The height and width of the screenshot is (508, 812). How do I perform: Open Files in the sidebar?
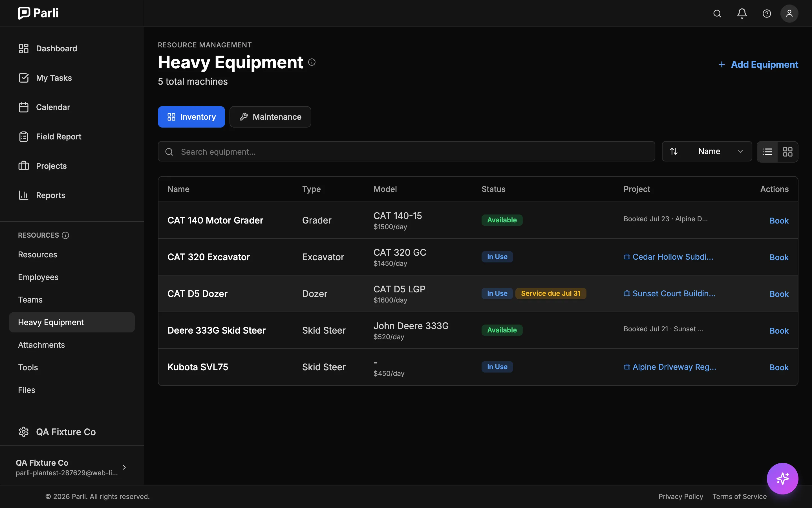(x=27, y=390)
